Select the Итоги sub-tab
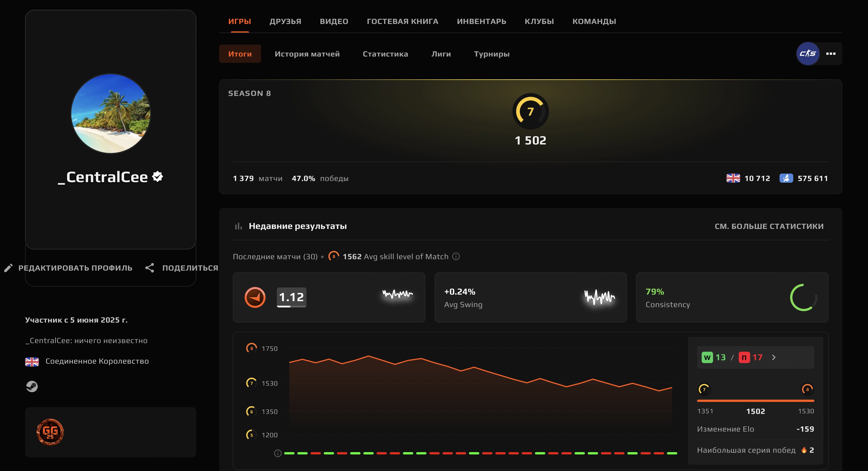This screenshot has width=868, height=471. [240, 54]
